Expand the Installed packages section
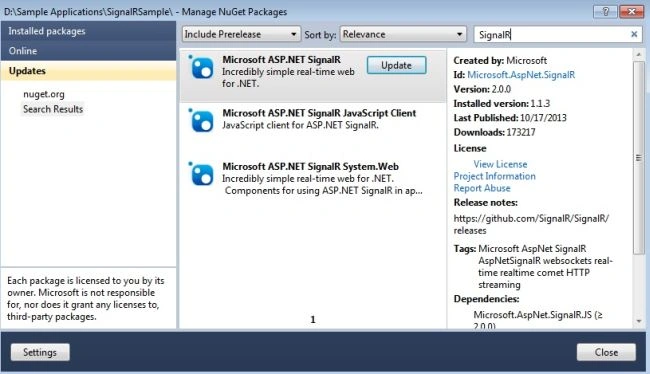 (x=88, y=31)
